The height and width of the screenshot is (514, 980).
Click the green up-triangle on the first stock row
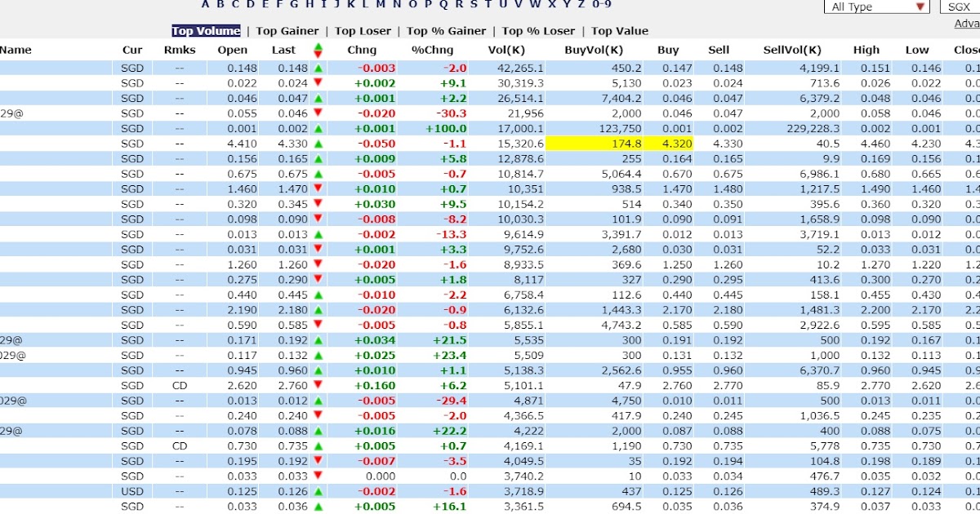coord(318,69)
